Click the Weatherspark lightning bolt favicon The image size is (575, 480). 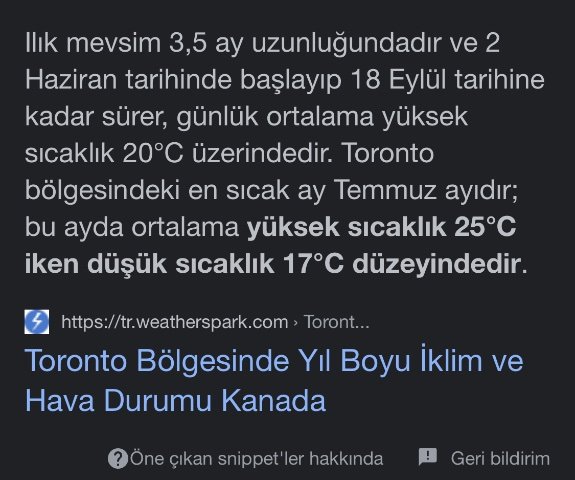37,322
